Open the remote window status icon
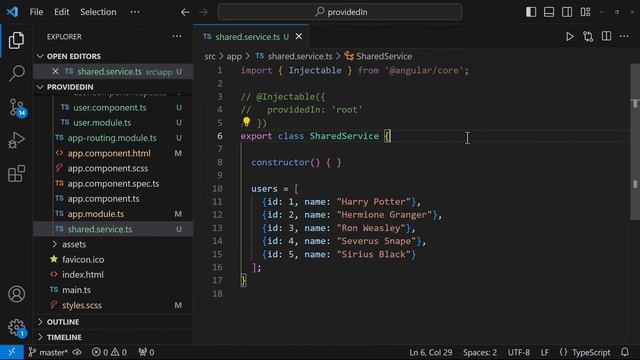Viewport: 640px width, 360px height. pos(11,352)
